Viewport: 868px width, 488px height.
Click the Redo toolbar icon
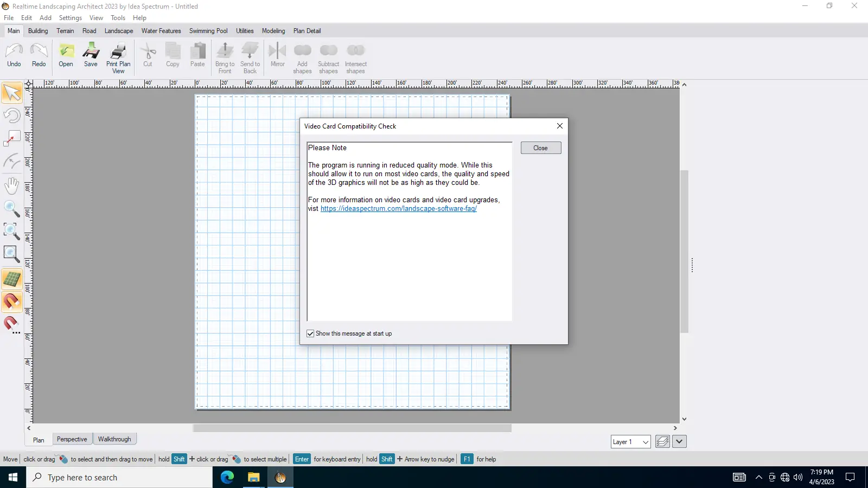point(39,55)
